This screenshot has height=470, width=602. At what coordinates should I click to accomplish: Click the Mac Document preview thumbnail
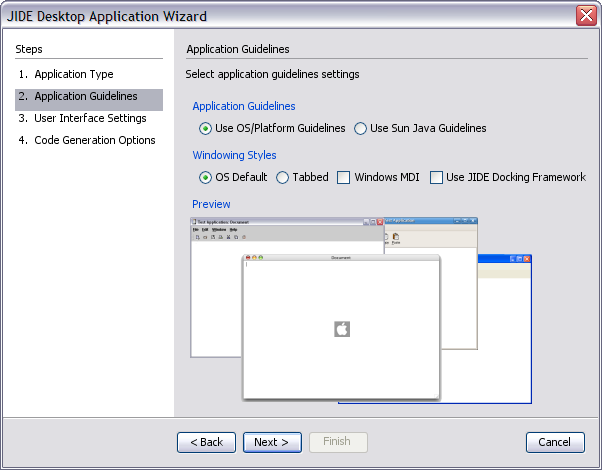pyautogui.click(x=341, y=328)
